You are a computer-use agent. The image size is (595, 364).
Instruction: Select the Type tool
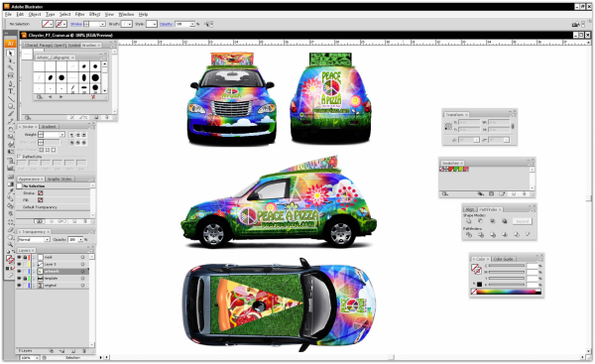click(x=10, y=91)
